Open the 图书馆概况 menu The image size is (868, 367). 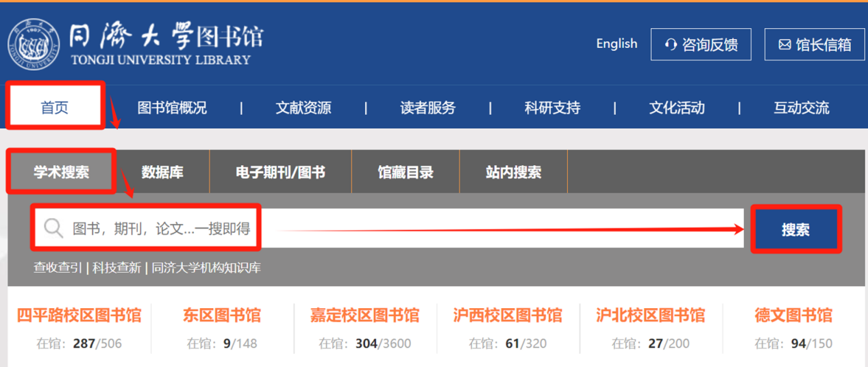click(x=172, y=107)
